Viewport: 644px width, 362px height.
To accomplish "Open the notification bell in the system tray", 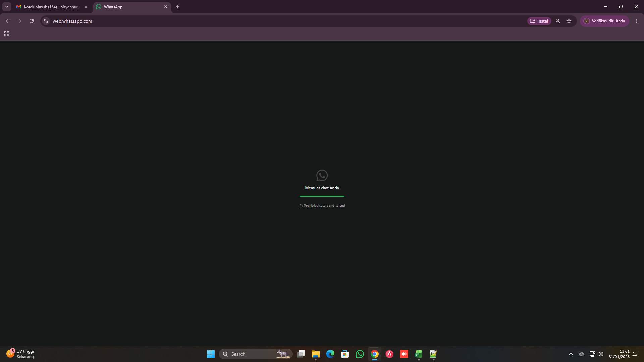I will tap(635, 354).
